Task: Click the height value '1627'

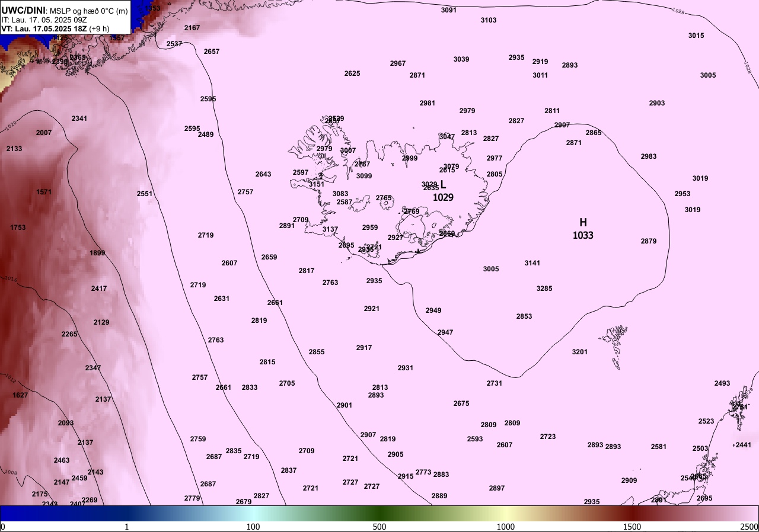Action: (x=20, y=395)
